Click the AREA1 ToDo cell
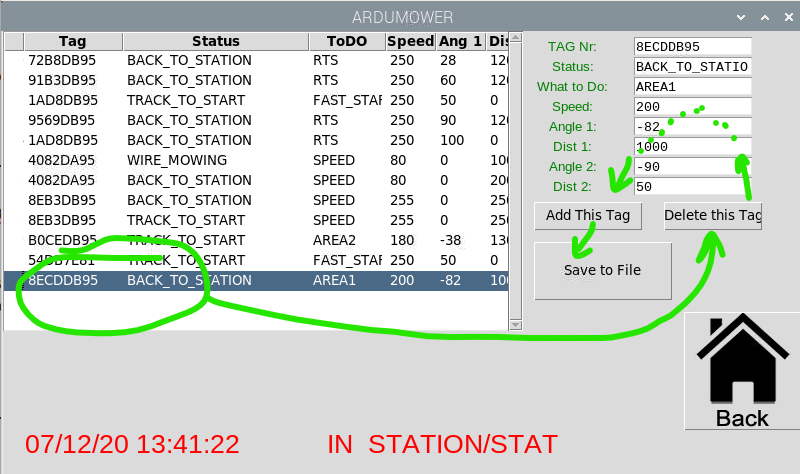The height and width of the screenshot is (474, 800). click(x=334, y=280)
